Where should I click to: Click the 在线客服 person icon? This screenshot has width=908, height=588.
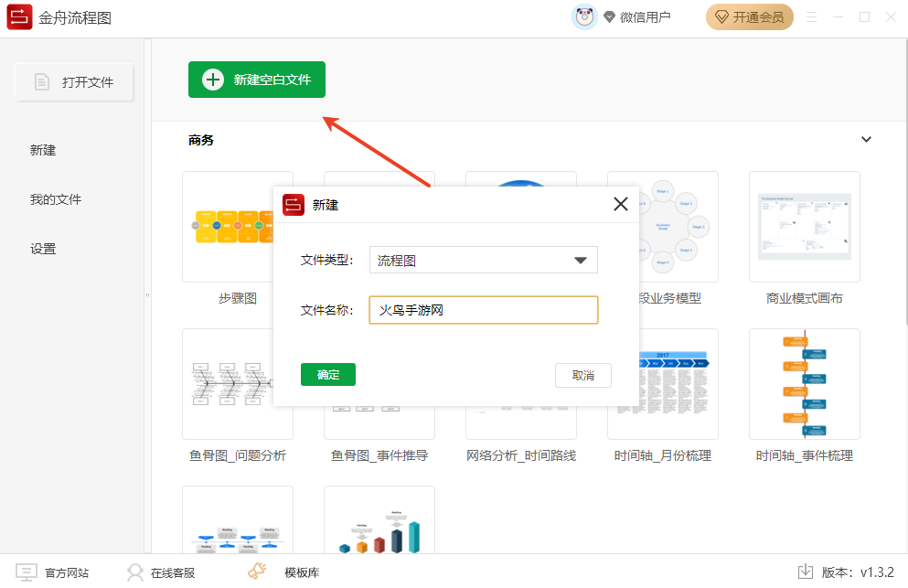pos(135,572)
